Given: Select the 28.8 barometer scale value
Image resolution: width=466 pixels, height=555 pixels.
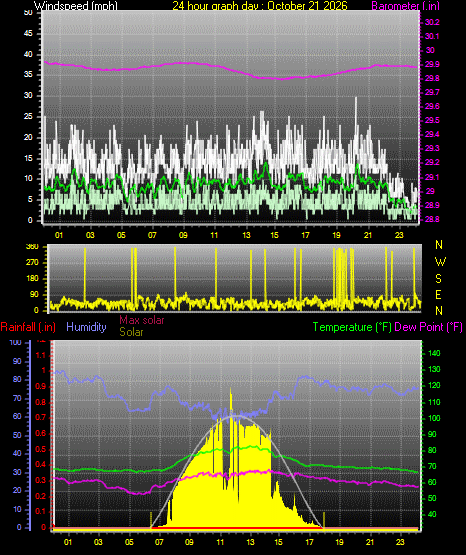Looking at the screenshot, I should pos(432,219).
